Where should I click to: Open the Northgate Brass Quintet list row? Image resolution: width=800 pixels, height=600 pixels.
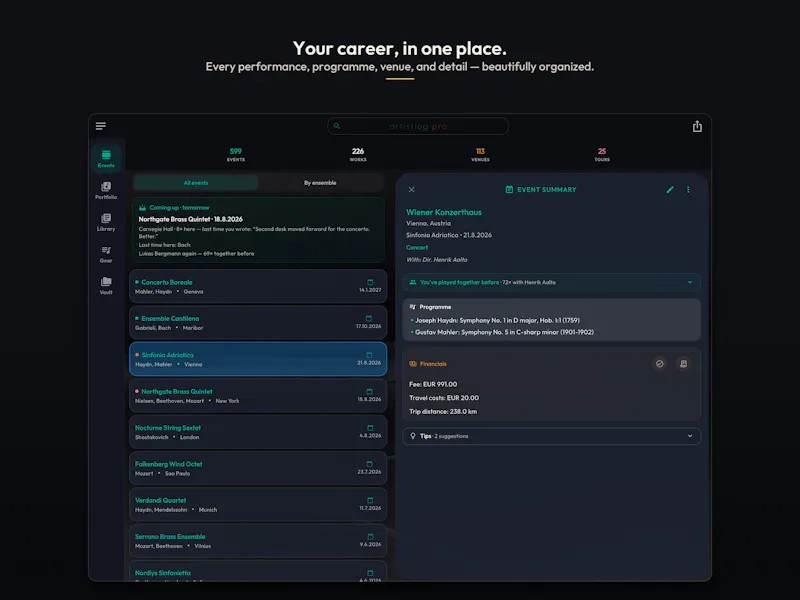click(258, 395)
